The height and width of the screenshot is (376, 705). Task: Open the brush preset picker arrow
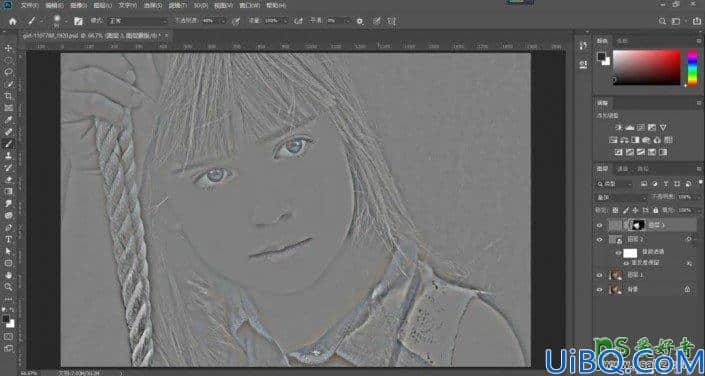pos(66,21)
